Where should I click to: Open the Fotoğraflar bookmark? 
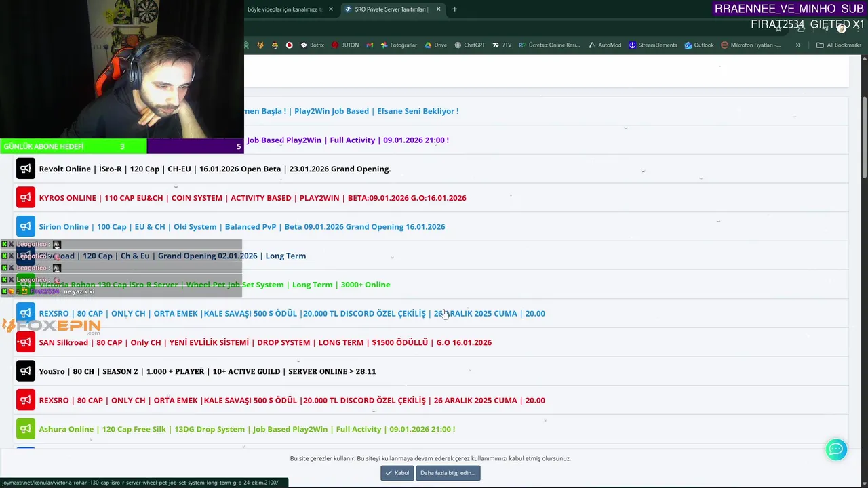399,45
